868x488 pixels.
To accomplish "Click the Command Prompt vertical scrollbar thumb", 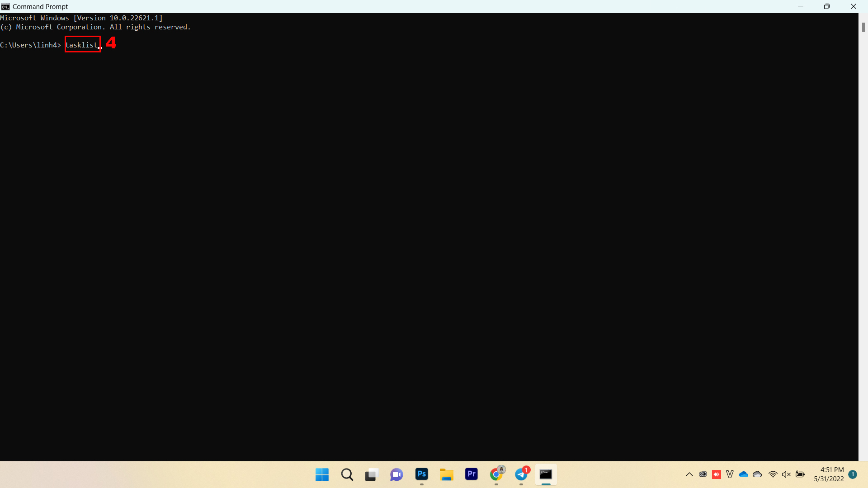I will point(863,27).
